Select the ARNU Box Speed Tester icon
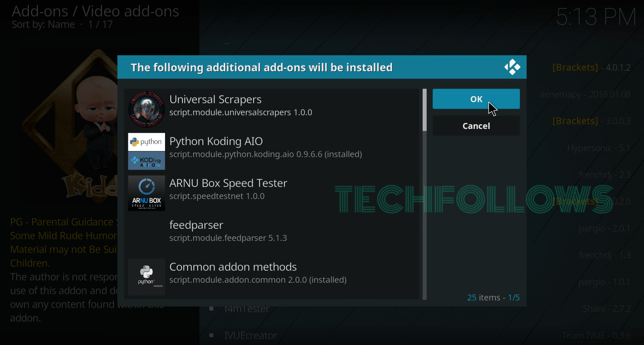 coord(147,193)
